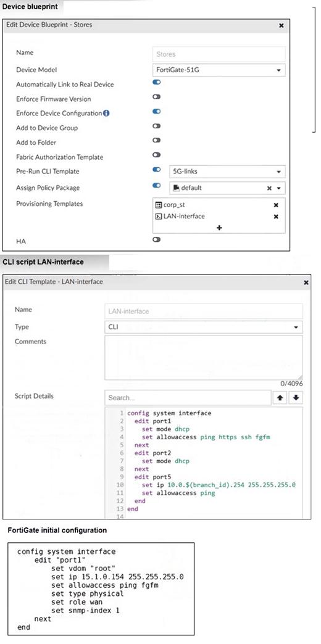
Task: Click into the Comments text area
Action: pyautogui.click(x=204, y=358)
